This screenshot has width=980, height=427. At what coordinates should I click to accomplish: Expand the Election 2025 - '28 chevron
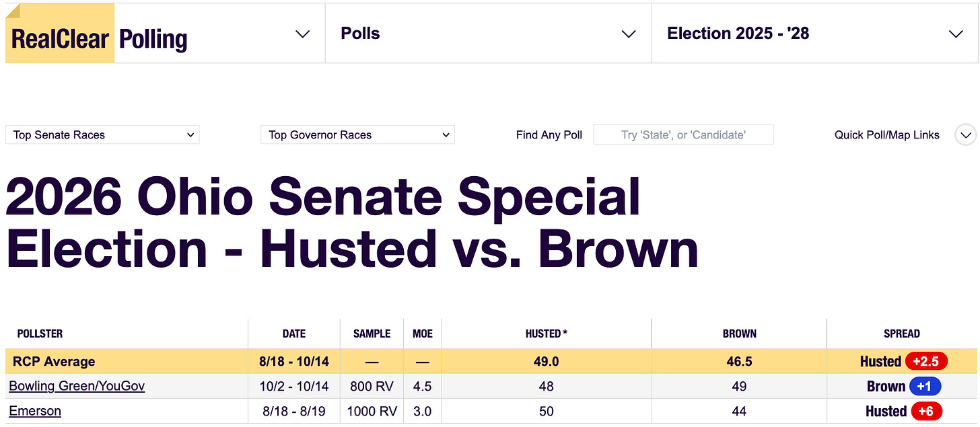click(955, 34)
